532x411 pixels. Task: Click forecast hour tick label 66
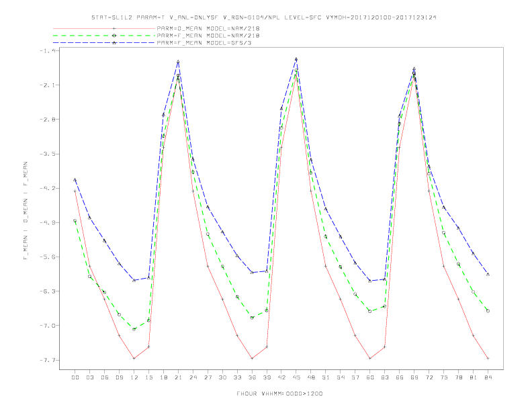click(x=400, y=377)
